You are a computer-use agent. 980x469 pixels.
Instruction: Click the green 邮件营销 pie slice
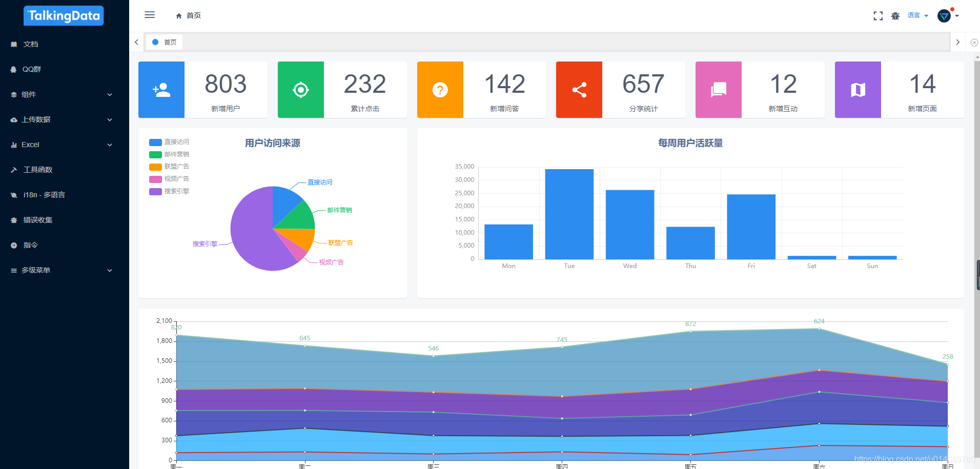pos(300,218)
